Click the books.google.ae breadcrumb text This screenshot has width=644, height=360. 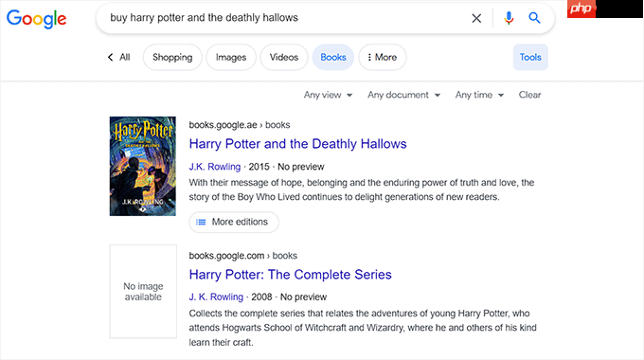tap(240, 125)
